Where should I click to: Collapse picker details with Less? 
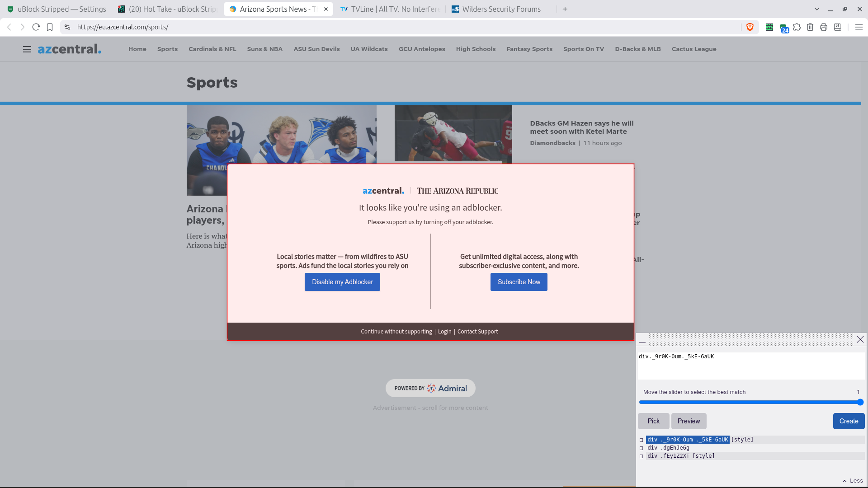853,481
